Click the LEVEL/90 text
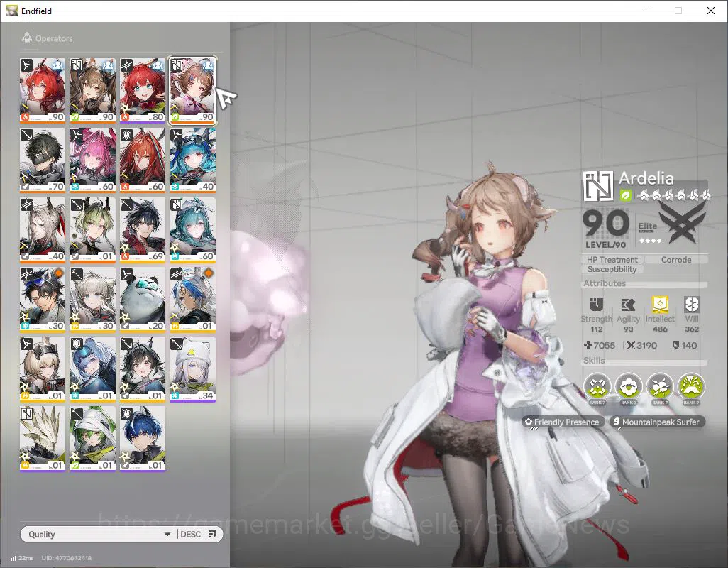 pyautogui.click(x=605, y=245)
